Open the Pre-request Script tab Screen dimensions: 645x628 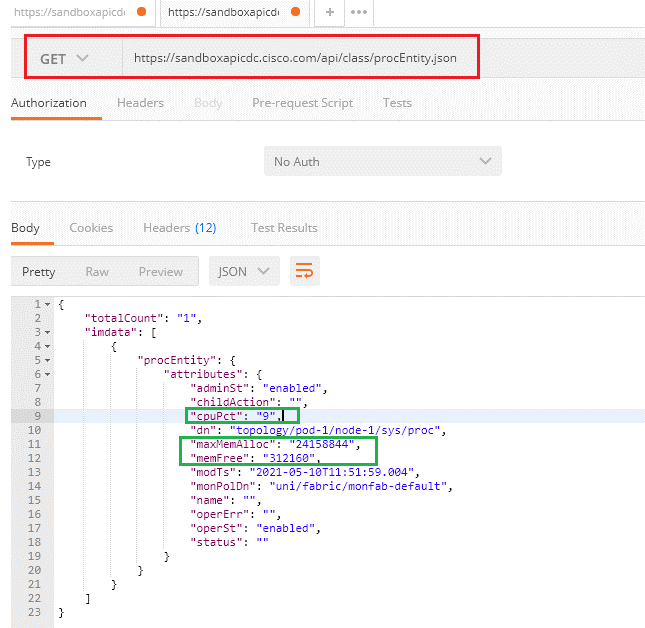pyautogui.click(x=302, y=103)
